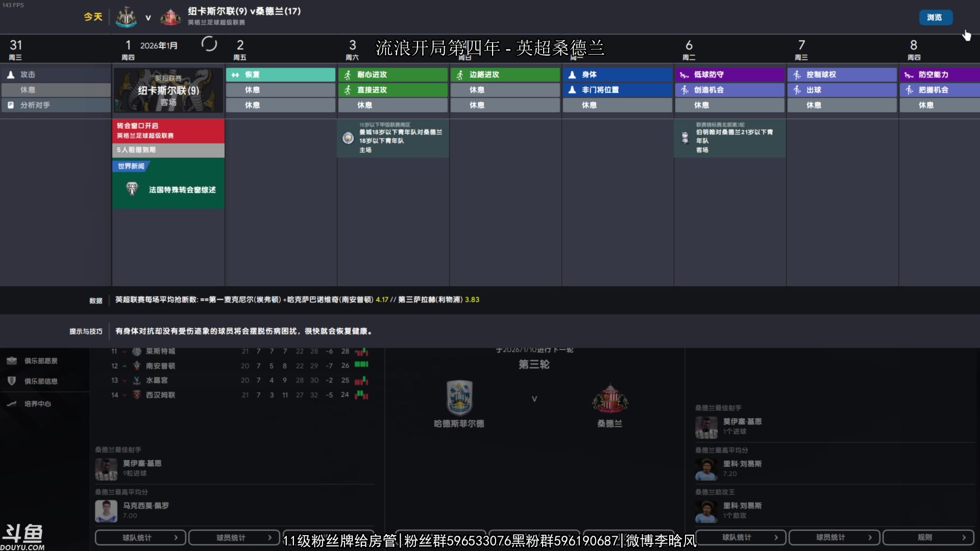Click the 培养中心 sidebar icon
980x551 pixels.
pyautogui.click(x=12, y=404)
